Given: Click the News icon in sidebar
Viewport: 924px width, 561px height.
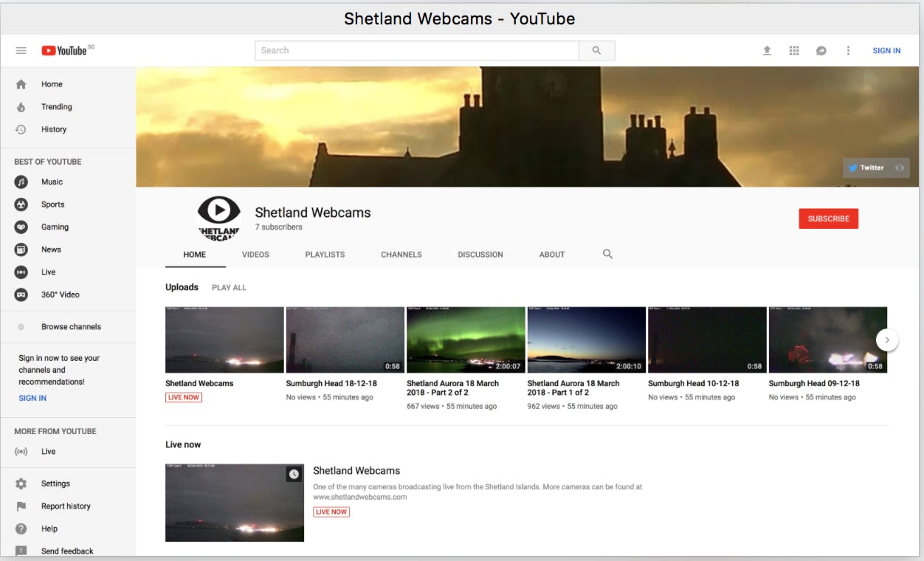Looking at the screenshot, I should click(21, 249).
